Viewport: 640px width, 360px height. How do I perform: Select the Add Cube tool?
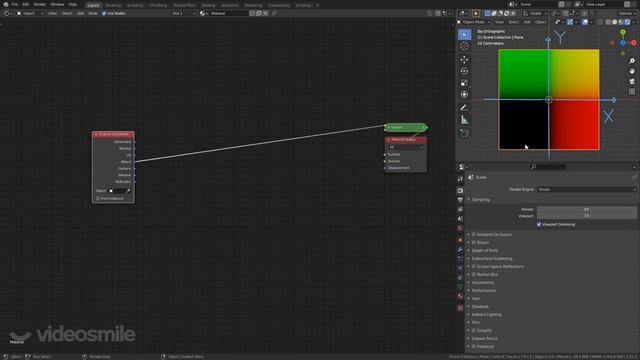pos(464,133)
